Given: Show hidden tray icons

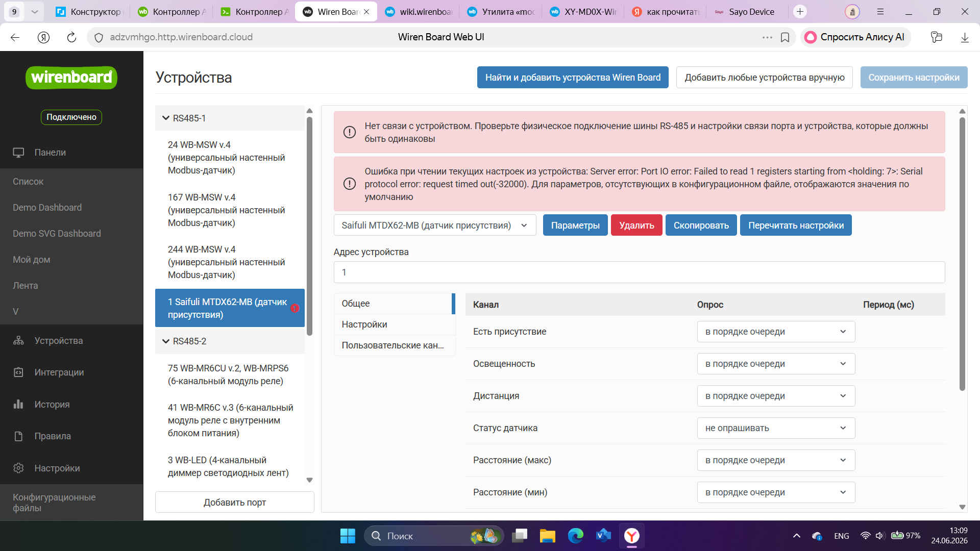Looking at the screenshot, I should (796, 536).
